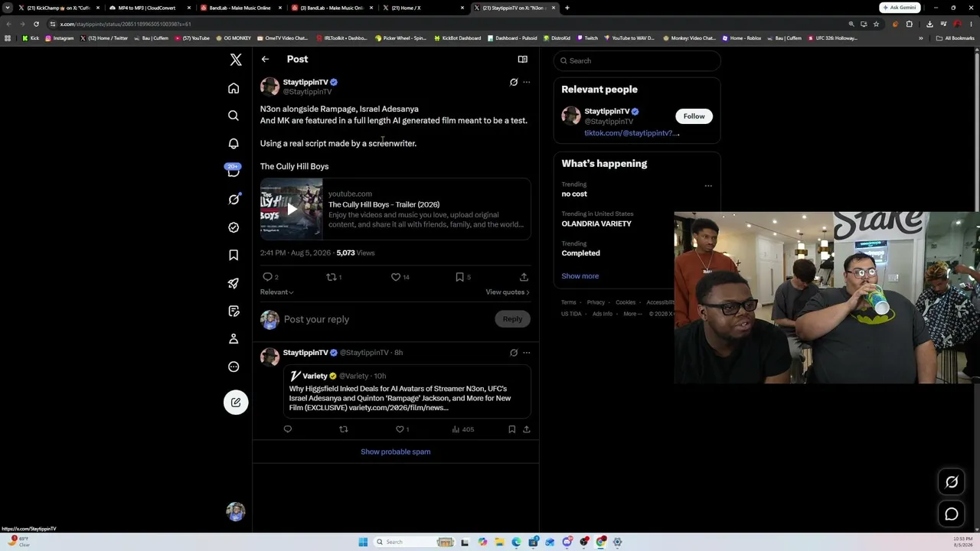Repost the main StaytippinTV post
Screen dimensions: 980x551
tap(332, 277)
